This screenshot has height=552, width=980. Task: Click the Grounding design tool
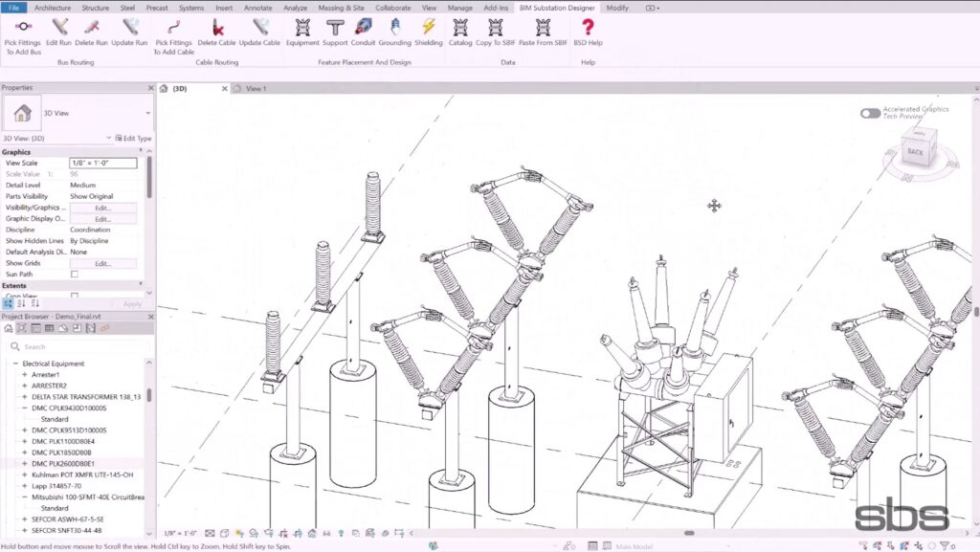point(394,38)
